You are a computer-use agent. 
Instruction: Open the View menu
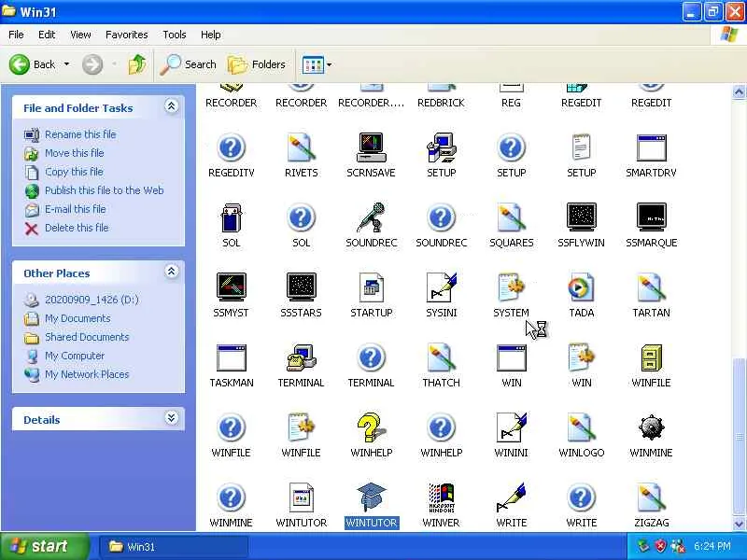[80, 35]
